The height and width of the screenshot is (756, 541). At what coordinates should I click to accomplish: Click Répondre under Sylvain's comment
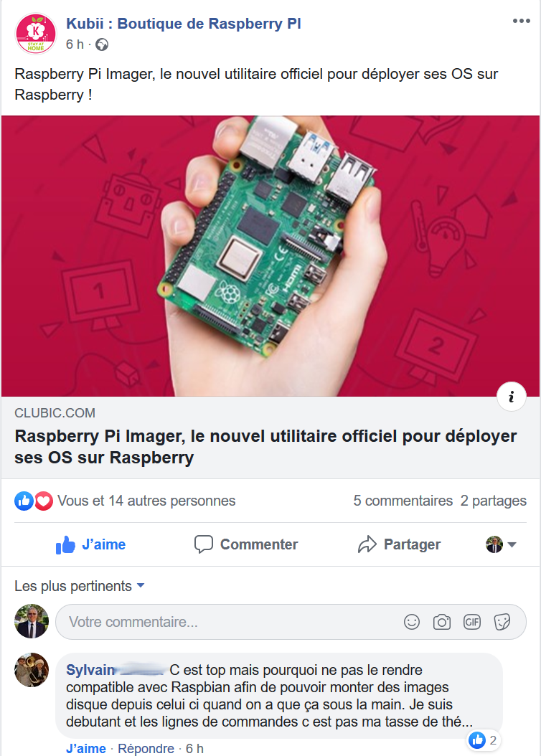point(146,748)
